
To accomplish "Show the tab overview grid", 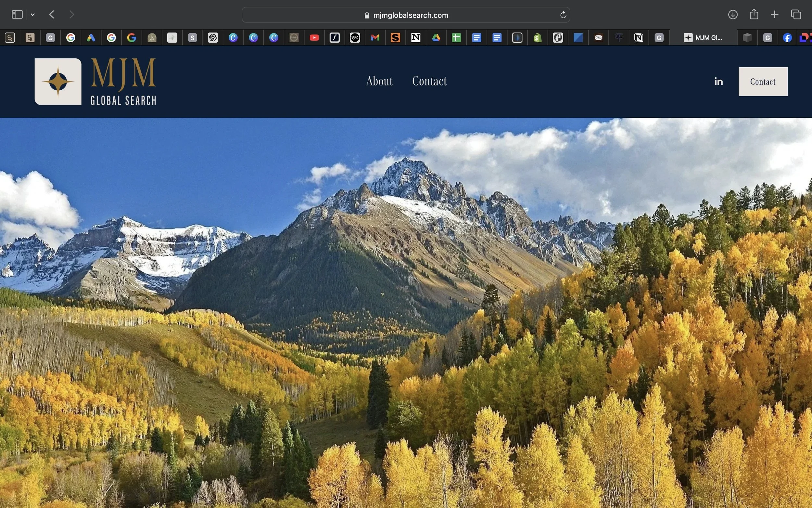I will coord(796,14).
